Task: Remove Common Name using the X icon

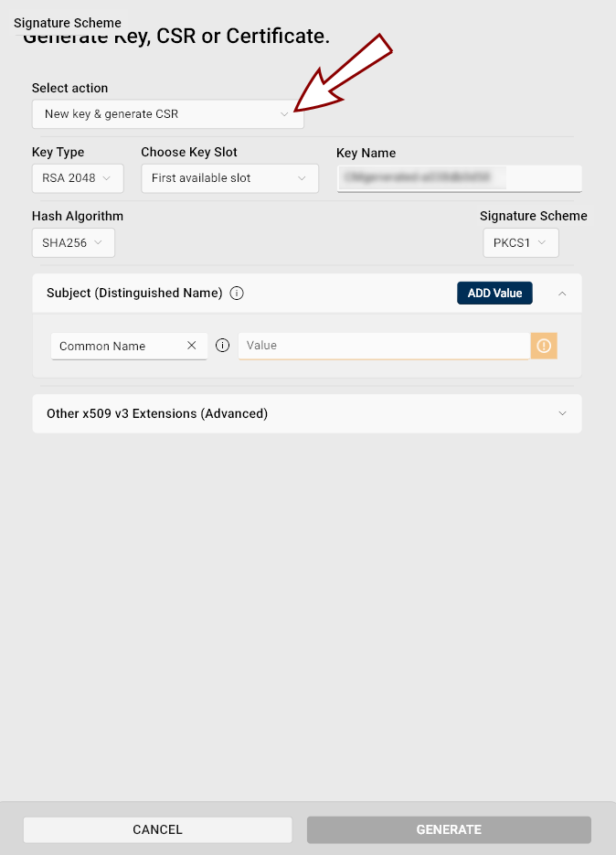Action: click(x=192, y=346)
